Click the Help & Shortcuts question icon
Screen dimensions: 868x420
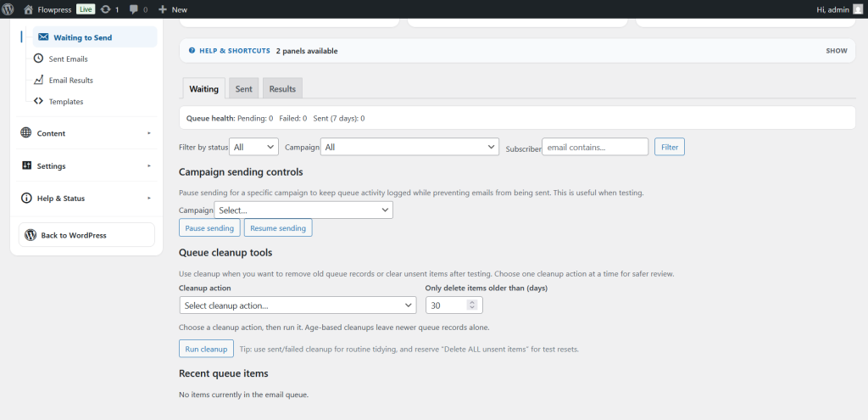[192, 50]
